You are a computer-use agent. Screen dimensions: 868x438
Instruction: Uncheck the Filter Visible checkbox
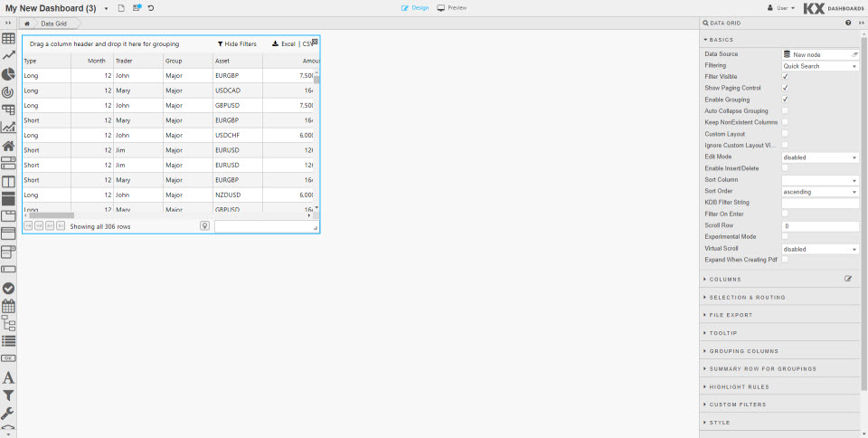785,77
